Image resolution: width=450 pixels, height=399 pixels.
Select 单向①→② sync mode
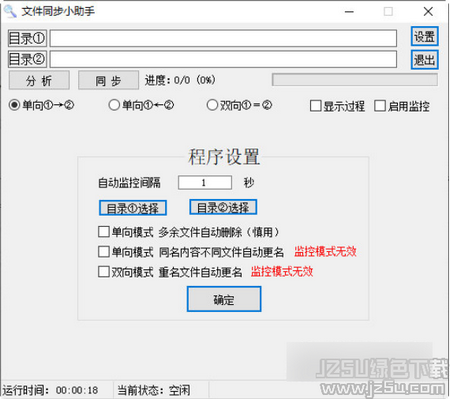click(41, 105)
